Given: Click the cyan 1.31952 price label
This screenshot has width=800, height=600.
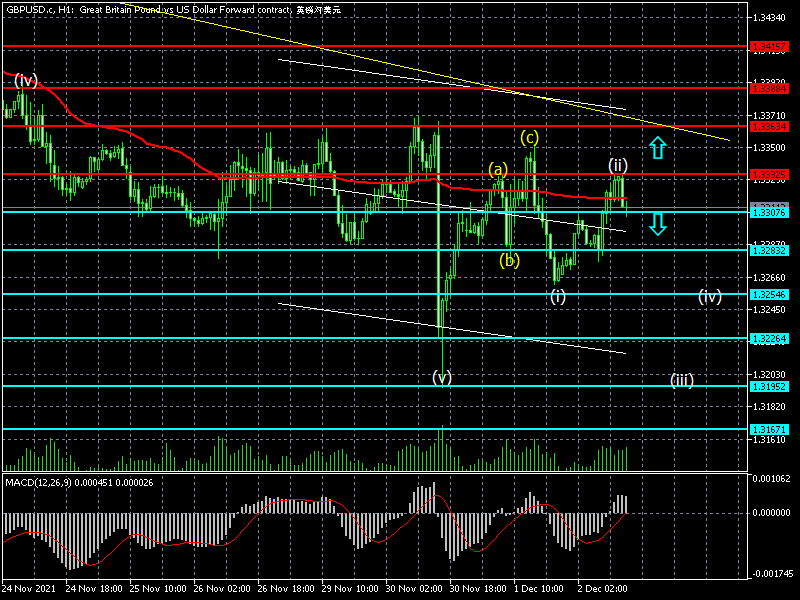Looking at the screenshot, I should coord(769,387).
